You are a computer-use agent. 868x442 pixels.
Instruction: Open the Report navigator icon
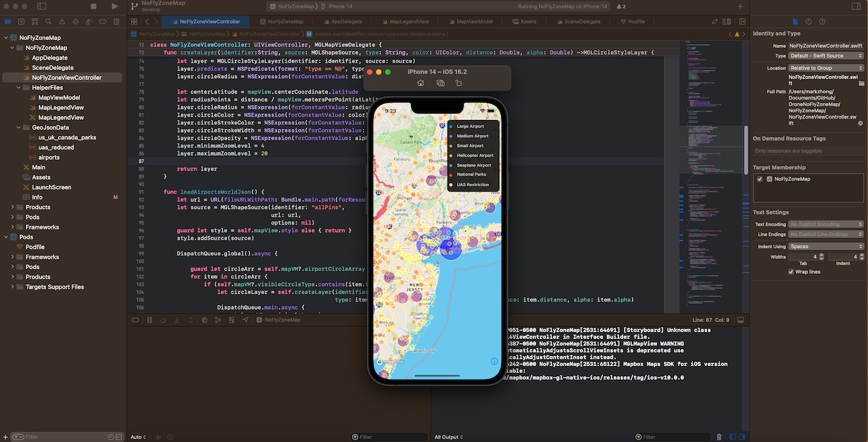click(116, 21)
